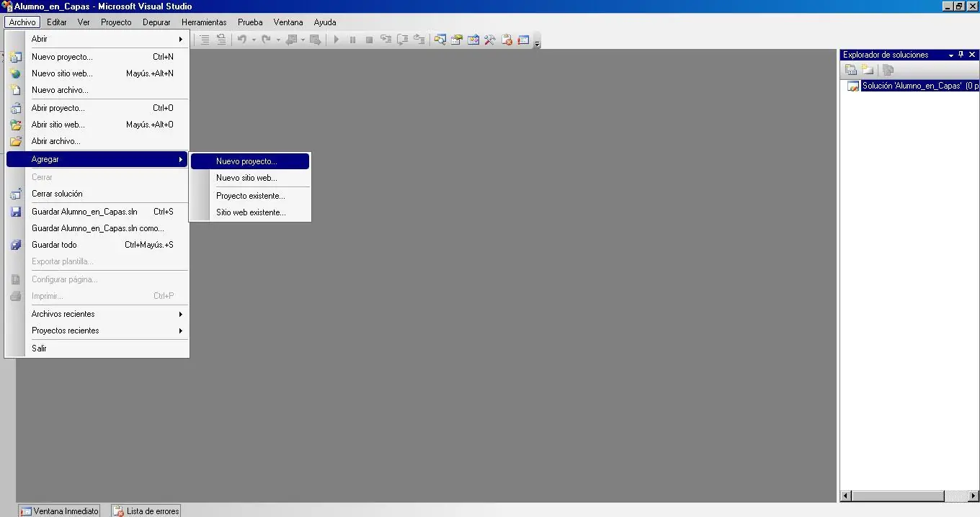Choose Abrir proyecto... Ctrl+O entry
The width and height of the screenshot is (980, 517).
(x=97, y=108)
